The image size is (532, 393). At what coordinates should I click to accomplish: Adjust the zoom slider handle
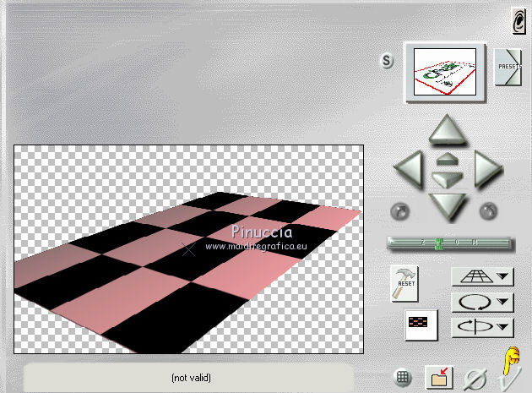click(439, 244)
